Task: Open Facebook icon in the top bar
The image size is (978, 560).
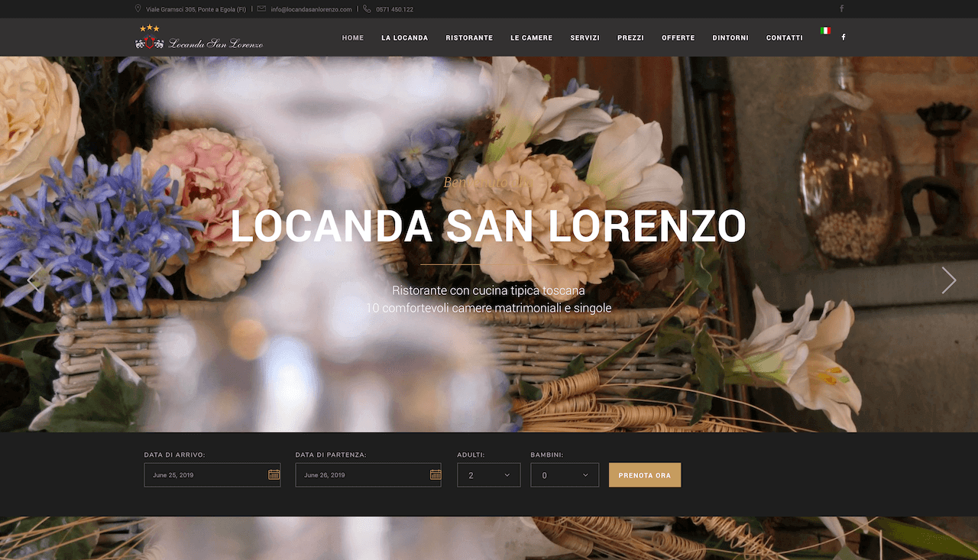Action: tap(842, 9)
